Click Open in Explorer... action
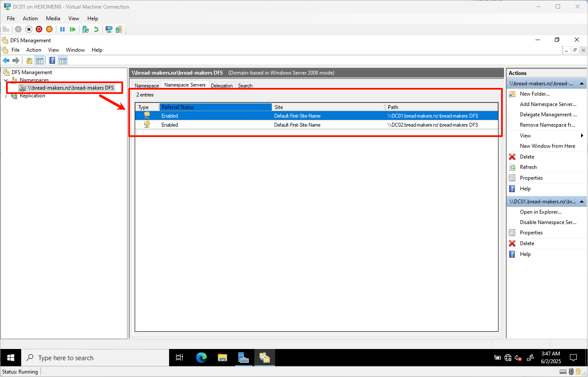 pyautogui.click(x=541, y=212)
